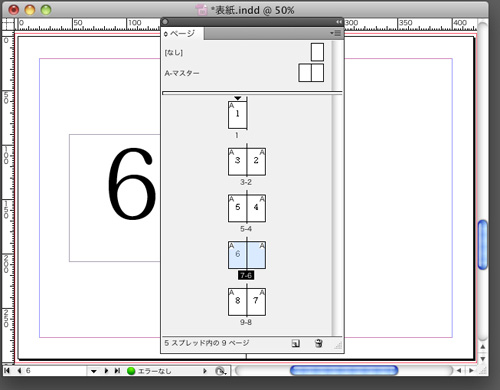This screenshot has height=390, width=500.
Task: Minimize the document window with yellow button
Action: click(30, 10)
